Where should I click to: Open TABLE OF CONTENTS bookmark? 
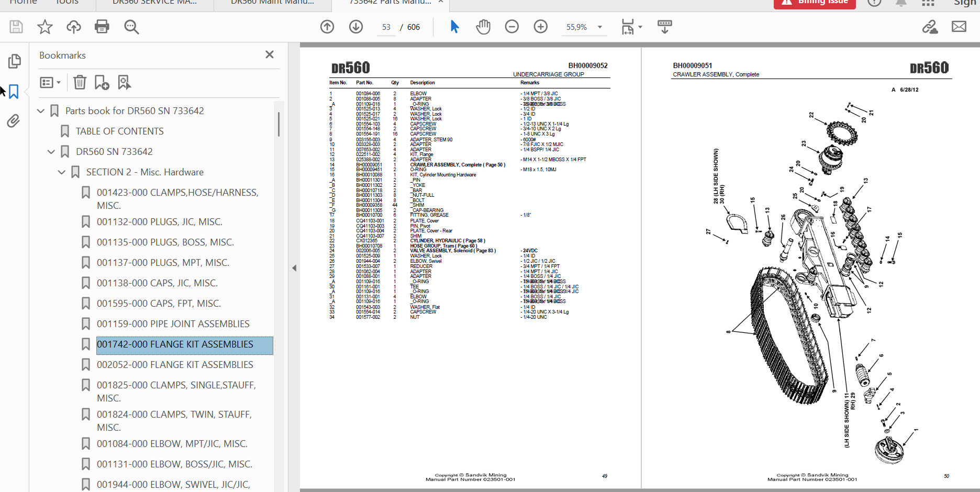[x=119, y=131]
